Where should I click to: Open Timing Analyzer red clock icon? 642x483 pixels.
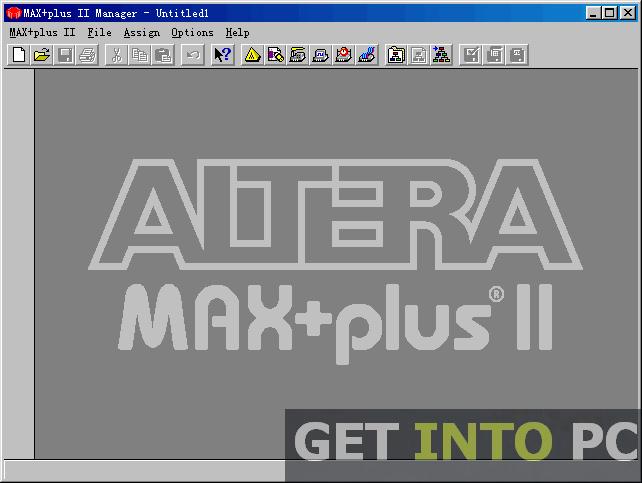pyautogui.click(x=344, y=55)
